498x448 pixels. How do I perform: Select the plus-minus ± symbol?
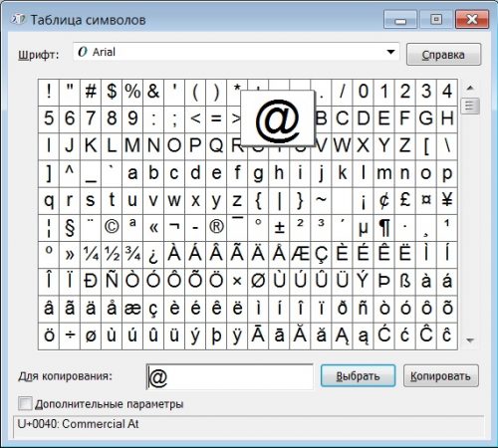pos(279,227)
